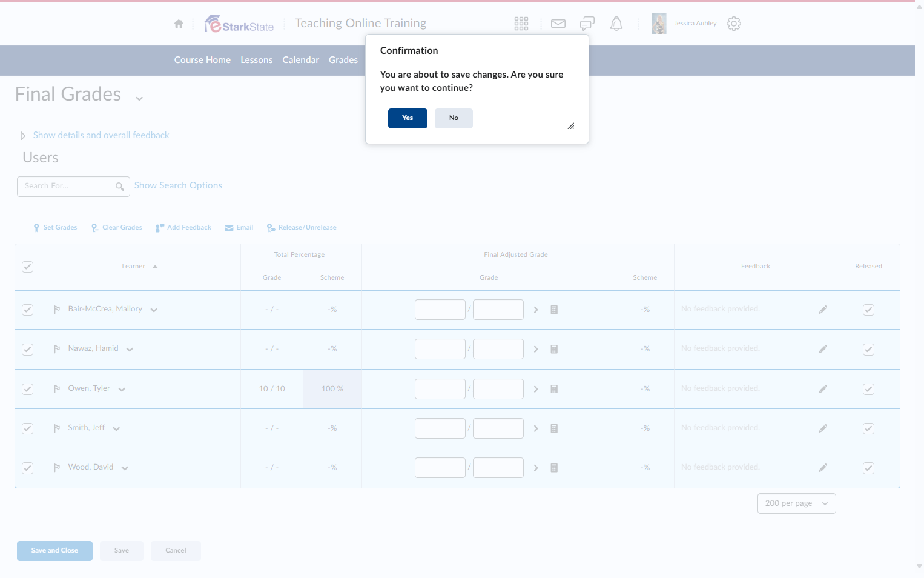Click the Add Feedback toolbar action
Viewport: 924px width, 578px height.
coord(183,228)
